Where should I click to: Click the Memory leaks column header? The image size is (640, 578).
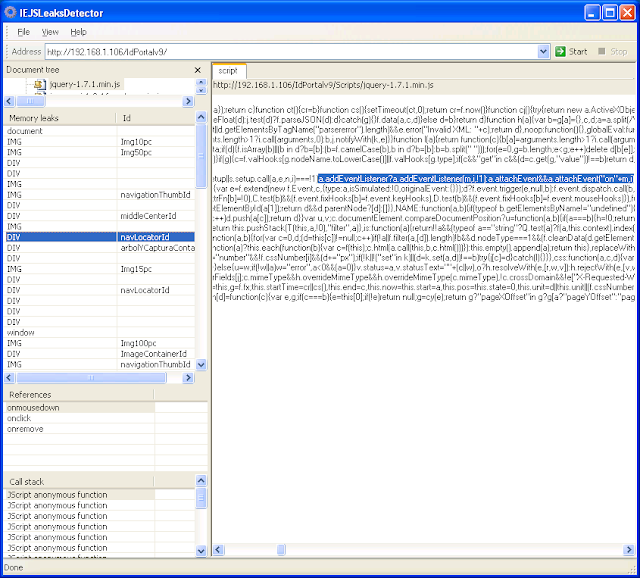[60, 118]
